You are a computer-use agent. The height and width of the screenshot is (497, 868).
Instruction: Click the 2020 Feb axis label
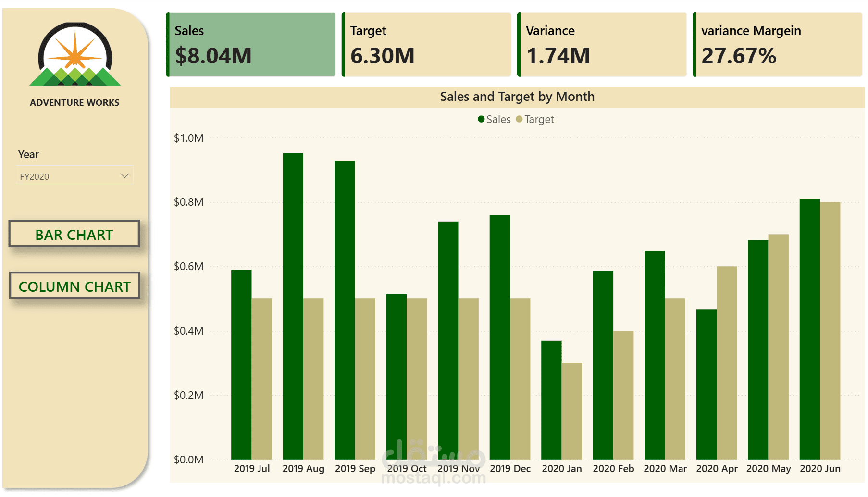click(x=613, y=469)
